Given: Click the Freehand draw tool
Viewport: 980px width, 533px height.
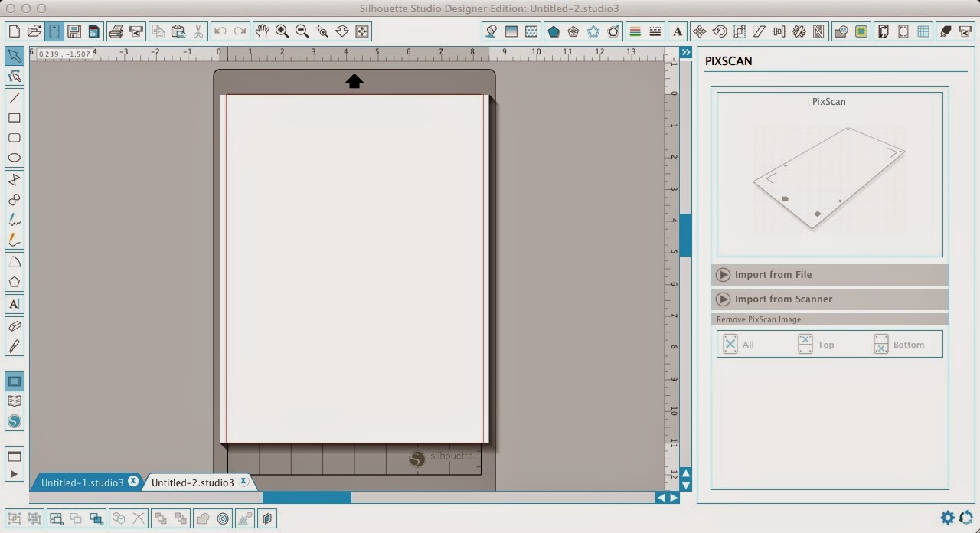Looking at the screenshot, I should 14,220.
